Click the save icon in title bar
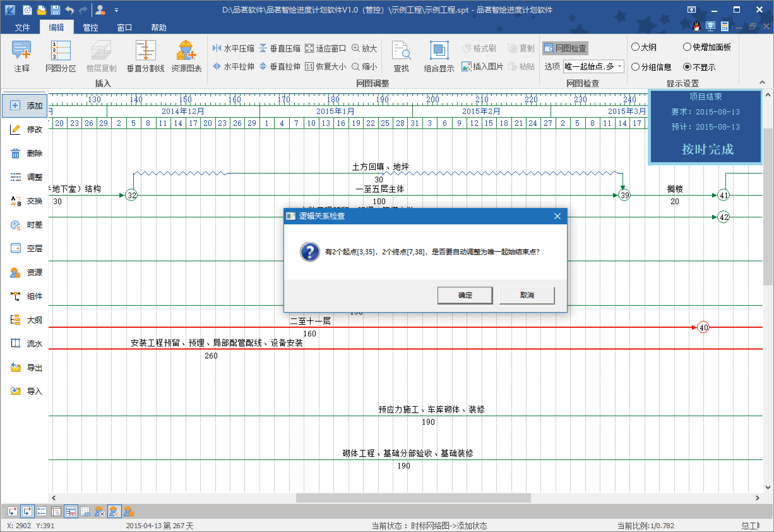 (x=55, y=10)
